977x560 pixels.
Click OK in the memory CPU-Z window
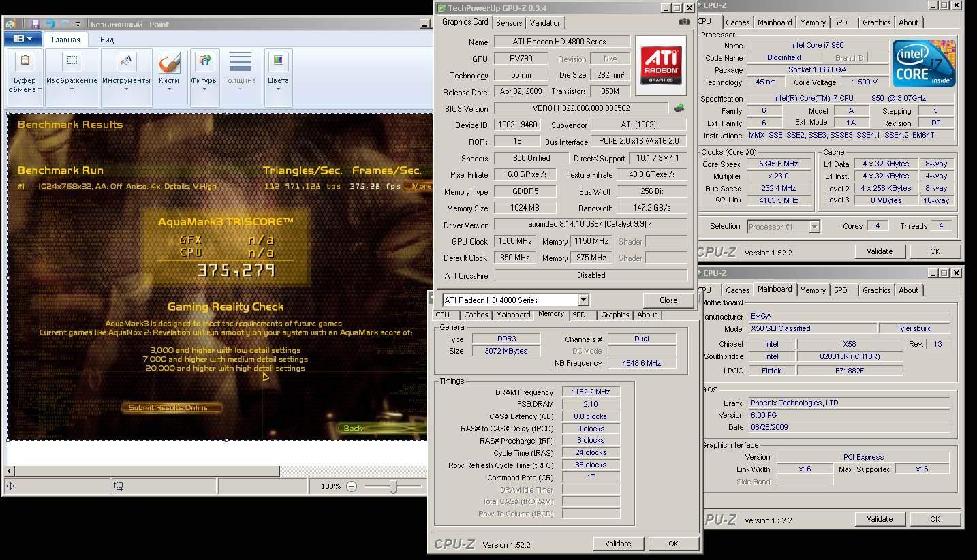coord(672,544)
